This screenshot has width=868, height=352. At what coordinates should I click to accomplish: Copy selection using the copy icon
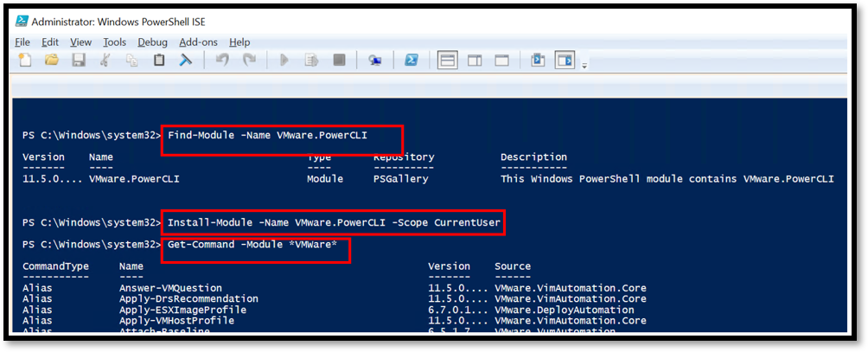point(131,60)
